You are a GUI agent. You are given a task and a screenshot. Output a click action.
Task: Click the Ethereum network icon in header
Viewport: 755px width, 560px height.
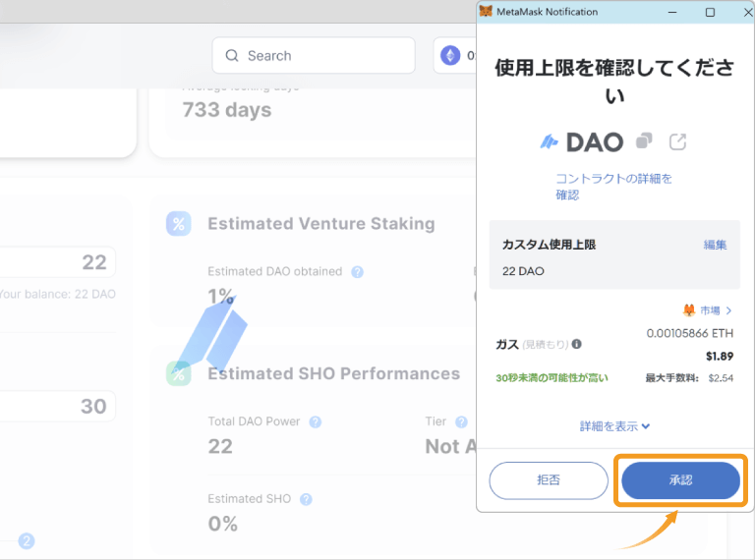click(450, 55)
